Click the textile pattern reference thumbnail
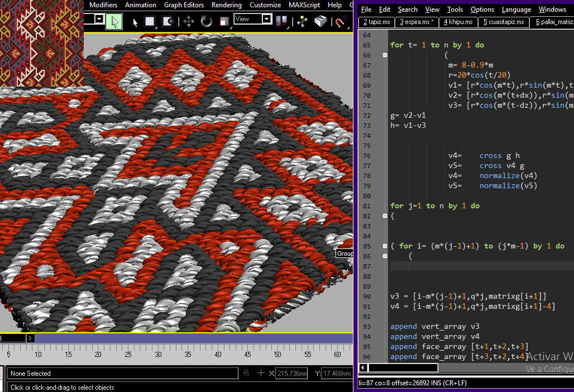The height and width of the screenshot is (392, 574). 42,43
